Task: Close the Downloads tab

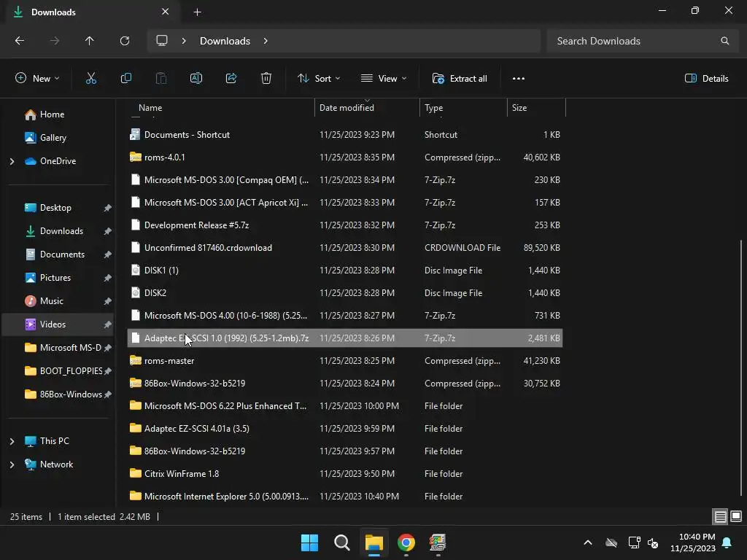Action: pyautogui.click(x=166, y=12)
